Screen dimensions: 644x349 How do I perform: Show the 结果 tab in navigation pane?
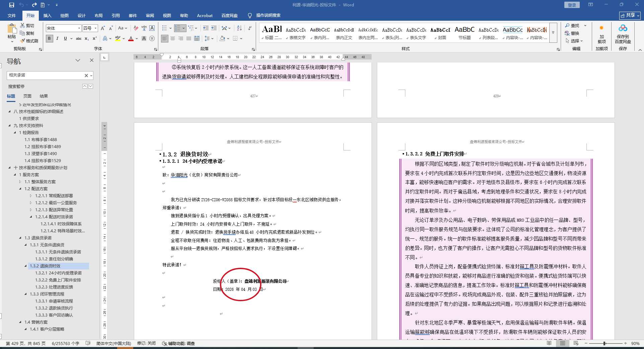tap(44, 96)
